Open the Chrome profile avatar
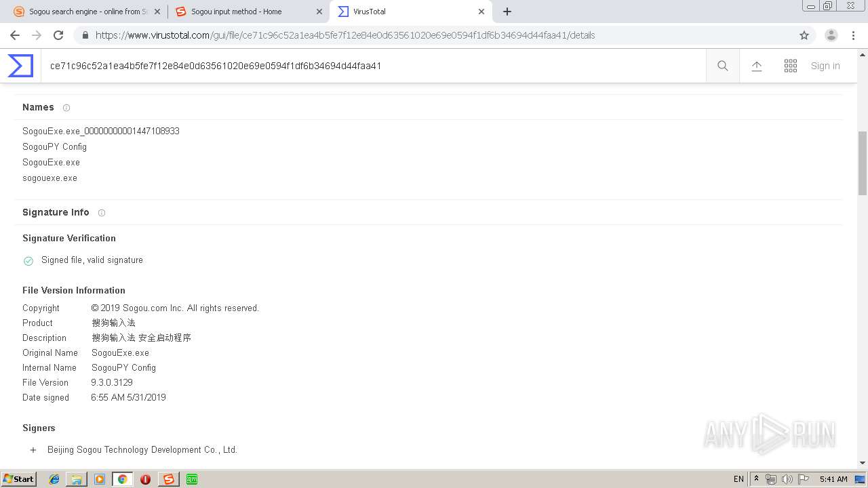This screenshot has height=488, width=868. tap(831, 35)
